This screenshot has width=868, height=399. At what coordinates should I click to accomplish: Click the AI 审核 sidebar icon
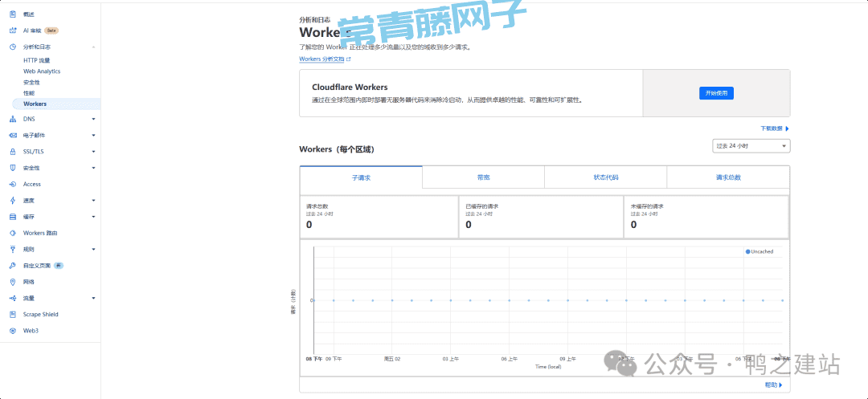pyautogui.click(x=13, y=31)
